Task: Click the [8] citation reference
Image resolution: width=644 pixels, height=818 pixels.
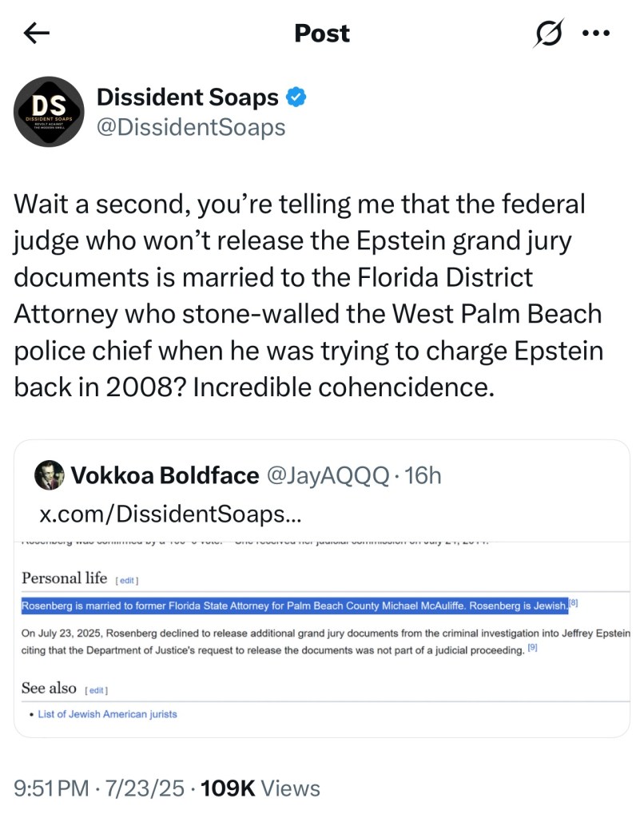Action: (573, 602)
